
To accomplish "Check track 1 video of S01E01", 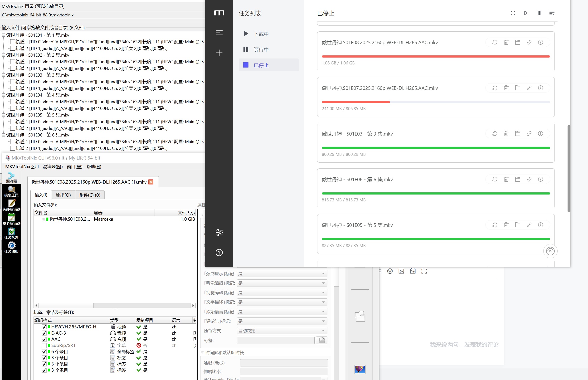I will [x=12, y=42].
